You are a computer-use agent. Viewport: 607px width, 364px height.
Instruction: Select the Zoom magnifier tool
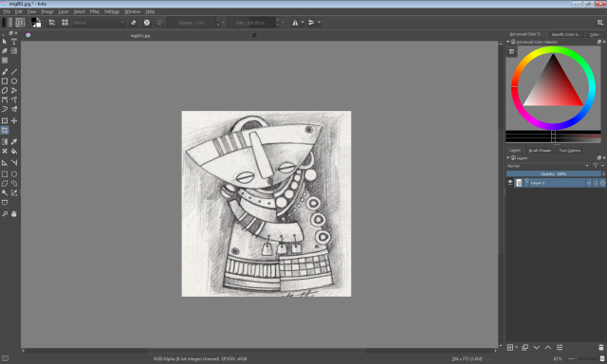tap(5, 213)
